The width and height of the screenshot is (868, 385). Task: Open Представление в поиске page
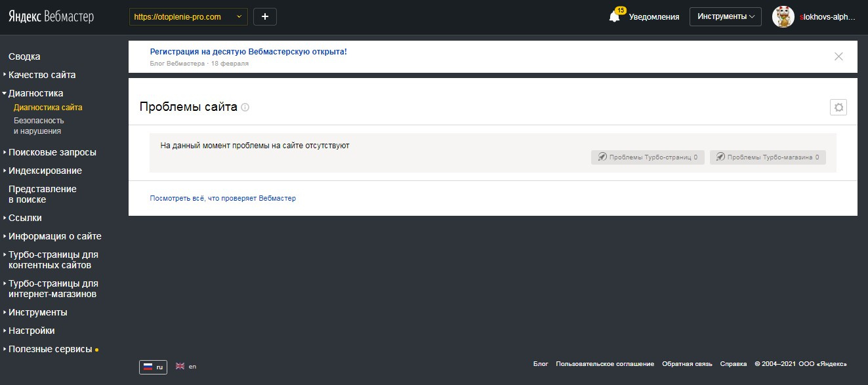[43, 194]
